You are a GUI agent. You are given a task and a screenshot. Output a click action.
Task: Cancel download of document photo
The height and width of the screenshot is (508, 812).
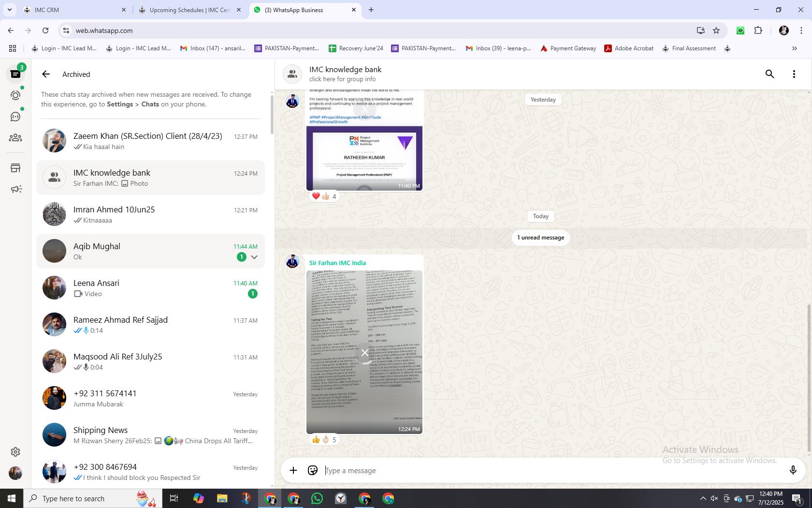click(364, 353)
